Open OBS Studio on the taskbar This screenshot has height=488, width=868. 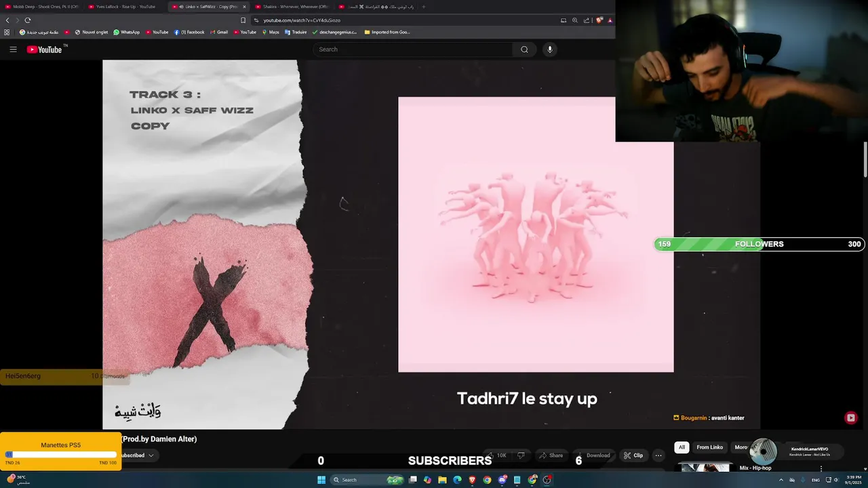click(x=547, y=480)
